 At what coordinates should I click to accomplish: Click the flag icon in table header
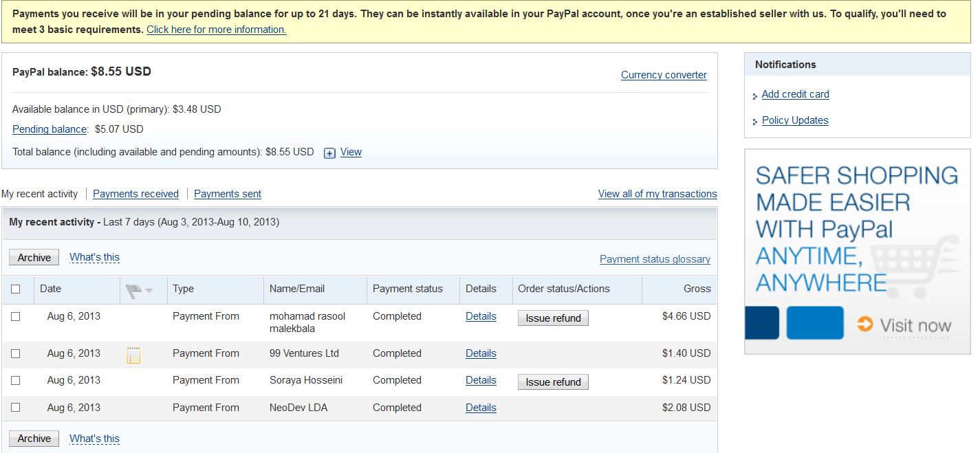pyautogui.click(x=133, y=291)
